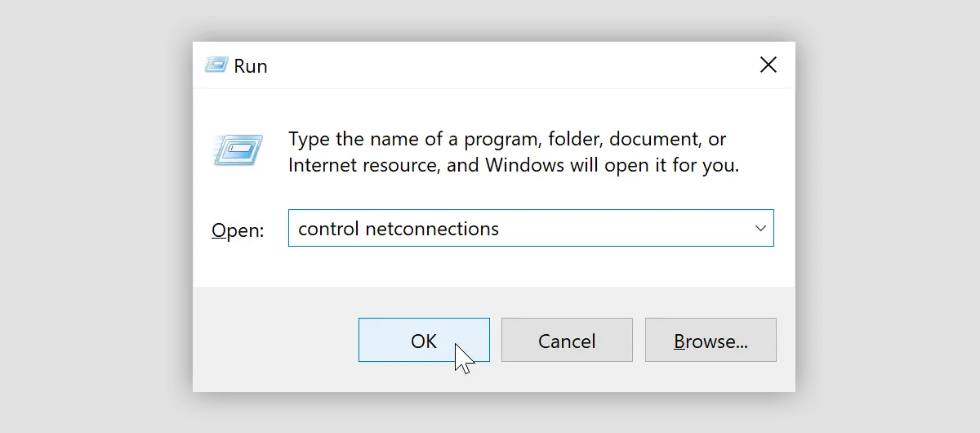Click the word "netconnections" in the Open field
Image resolution: width=980 pixels, height=433 pixels.
click(x=432, y=229)
